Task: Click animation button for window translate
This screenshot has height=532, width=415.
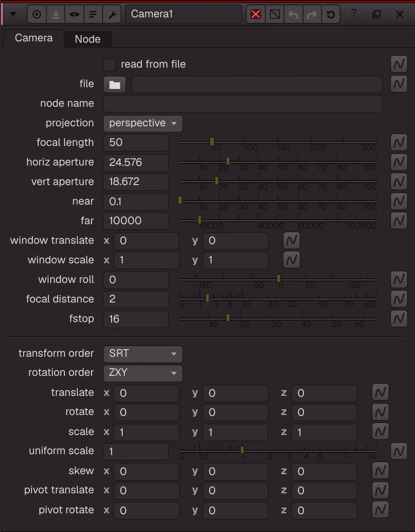Action: coord(291,241)
